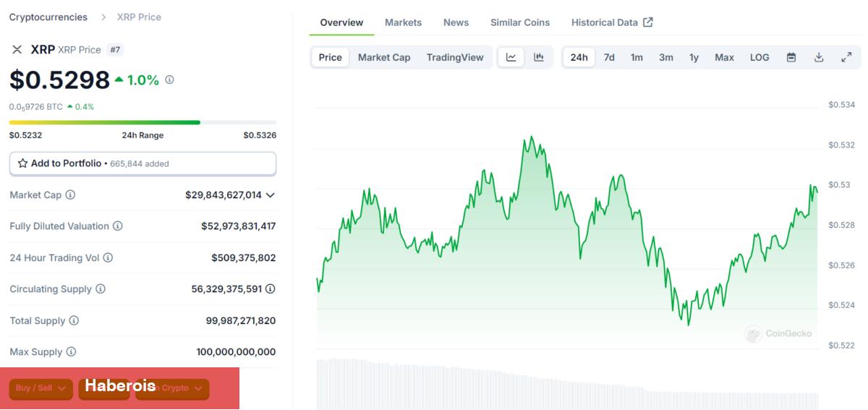The height and width of the screenshot is (410, 868).
Task: Set chart range to 1y
Action: [x=694, y=57]
